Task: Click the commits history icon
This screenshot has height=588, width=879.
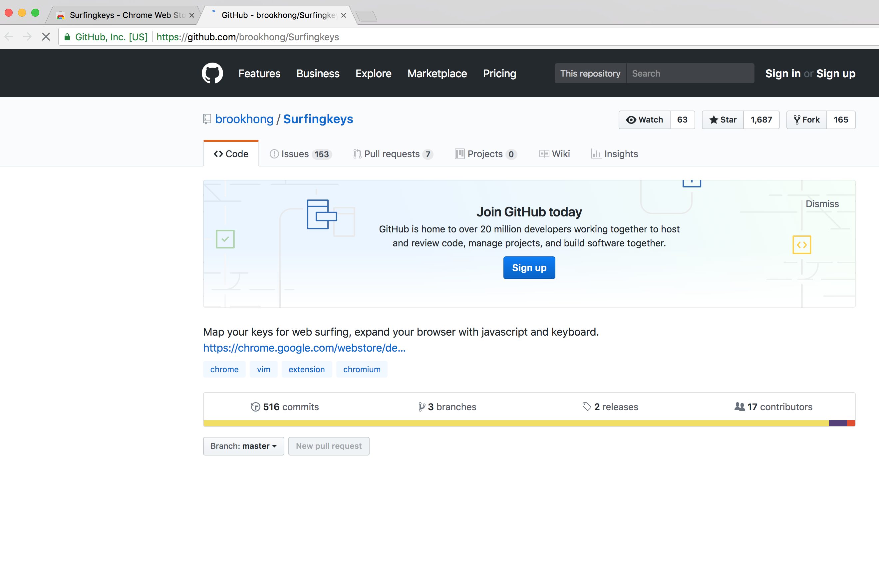Action: click(x=255, y=407)
